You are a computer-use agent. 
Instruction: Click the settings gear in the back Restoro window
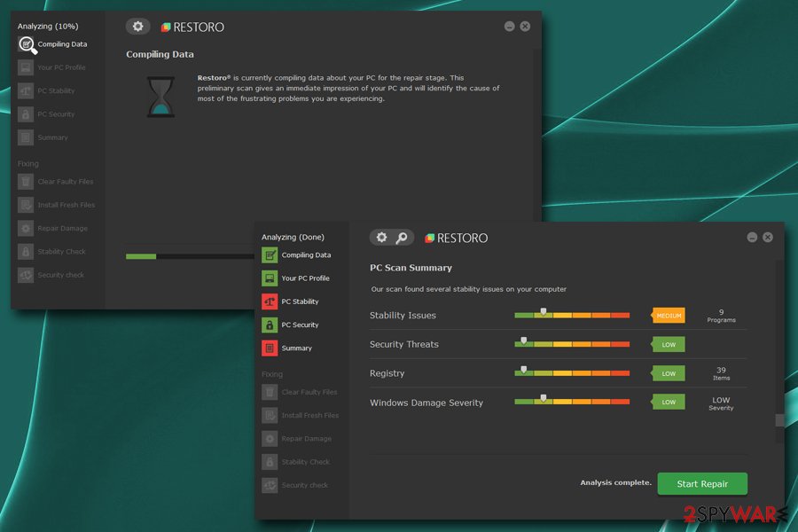click(138, 26)
